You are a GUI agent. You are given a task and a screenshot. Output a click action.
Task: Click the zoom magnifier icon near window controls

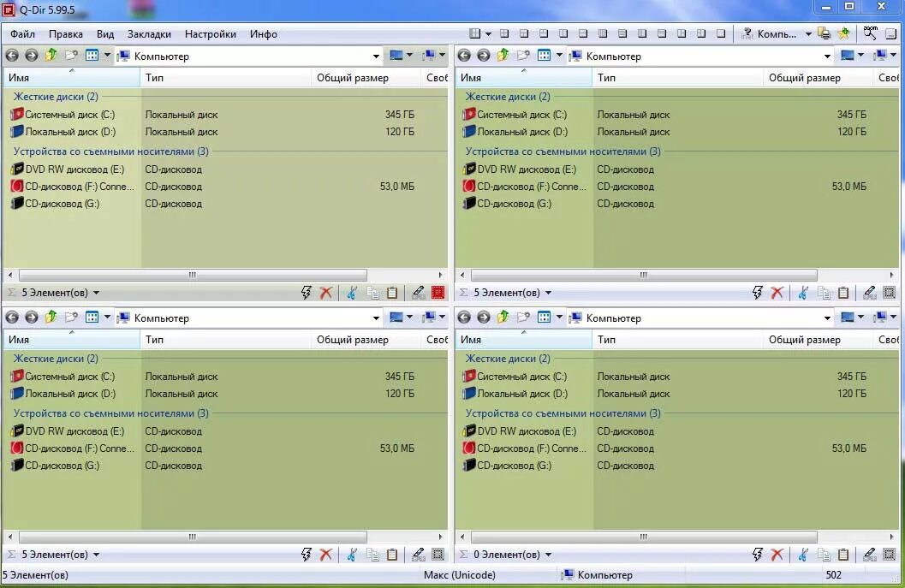coord(870,33)
